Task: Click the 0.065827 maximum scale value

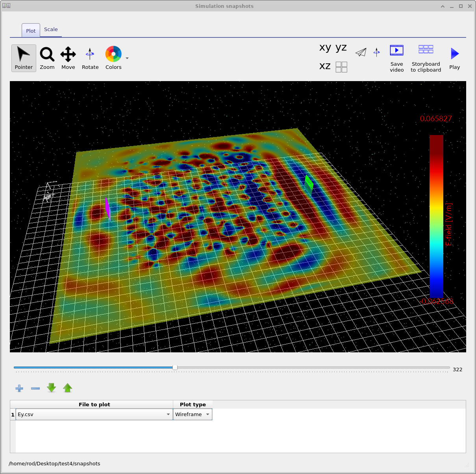Action: 436,119
